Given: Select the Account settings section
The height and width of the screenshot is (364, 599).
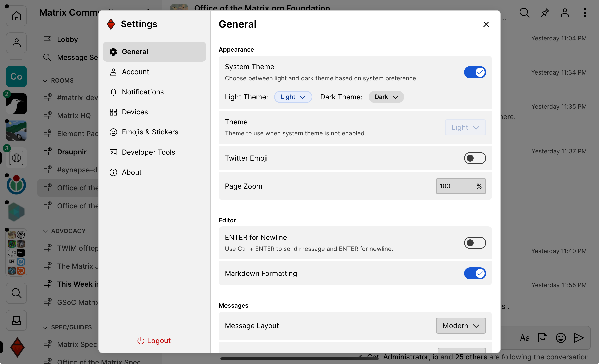Looking at the screenshot, I should (135, 72).
